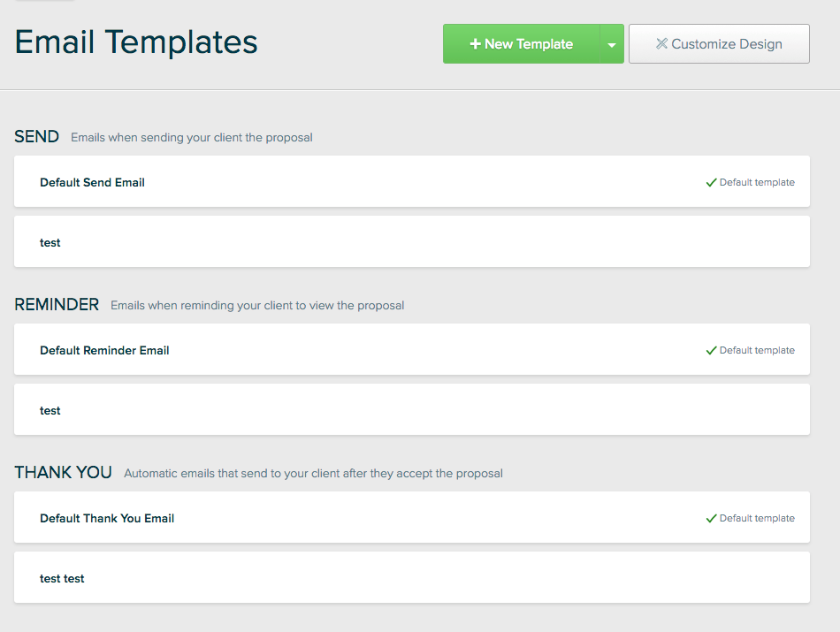Click the REMINDER section heading

(x=57, y=305)
